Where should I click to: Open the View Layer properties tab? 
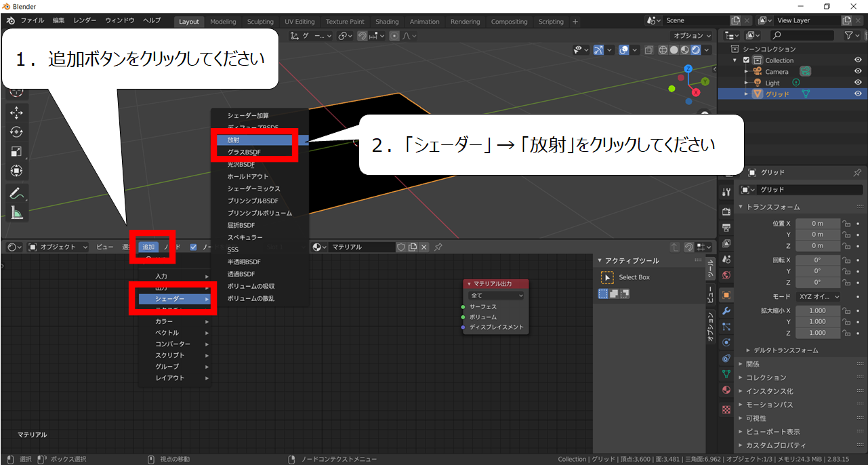click(726, 243)
